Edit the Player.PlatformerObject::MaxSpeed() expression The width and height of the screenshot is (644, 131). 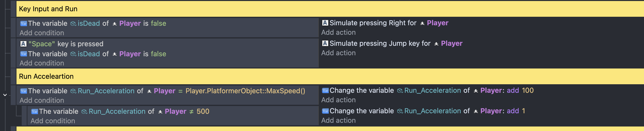pos(245,91)
